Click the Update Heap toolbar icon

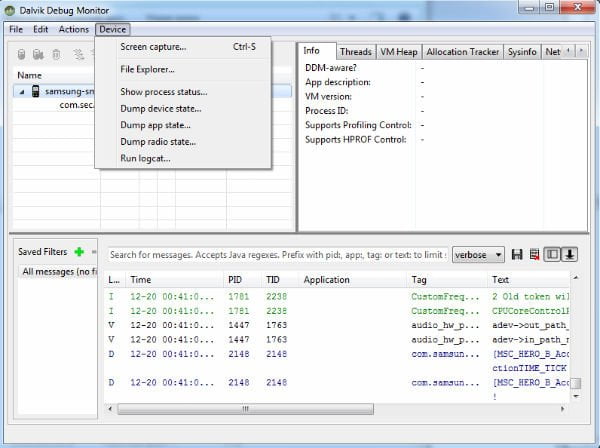(21, 54)
